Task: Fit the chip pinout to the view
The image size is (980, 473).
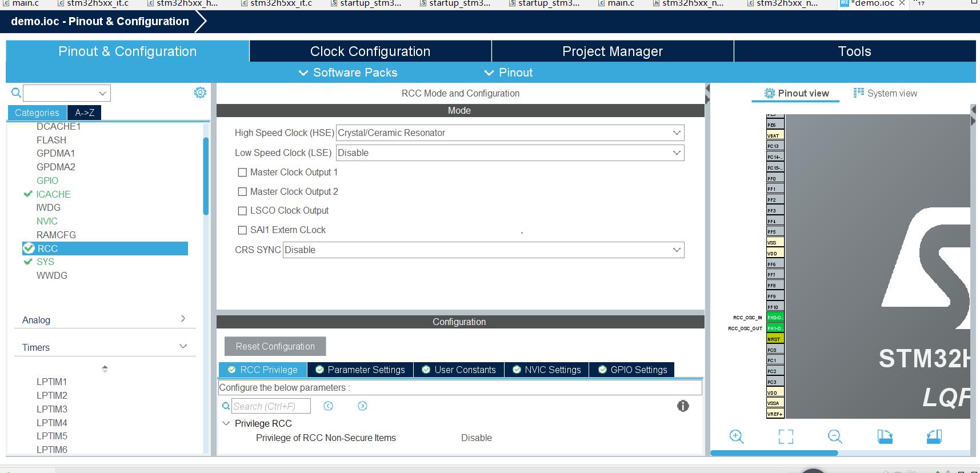Action: coord(786,436)
